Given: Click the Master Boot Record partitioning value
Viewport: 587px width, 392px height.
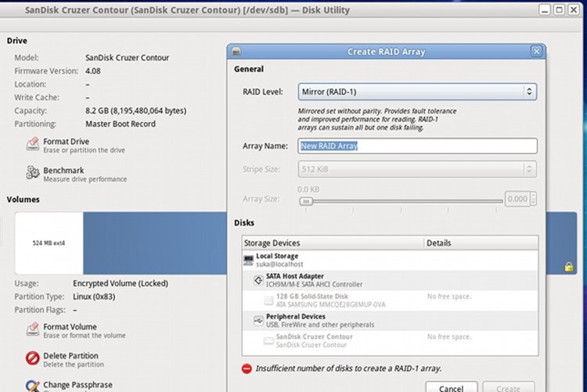Looking at the screenshot, I should [121, 124].
